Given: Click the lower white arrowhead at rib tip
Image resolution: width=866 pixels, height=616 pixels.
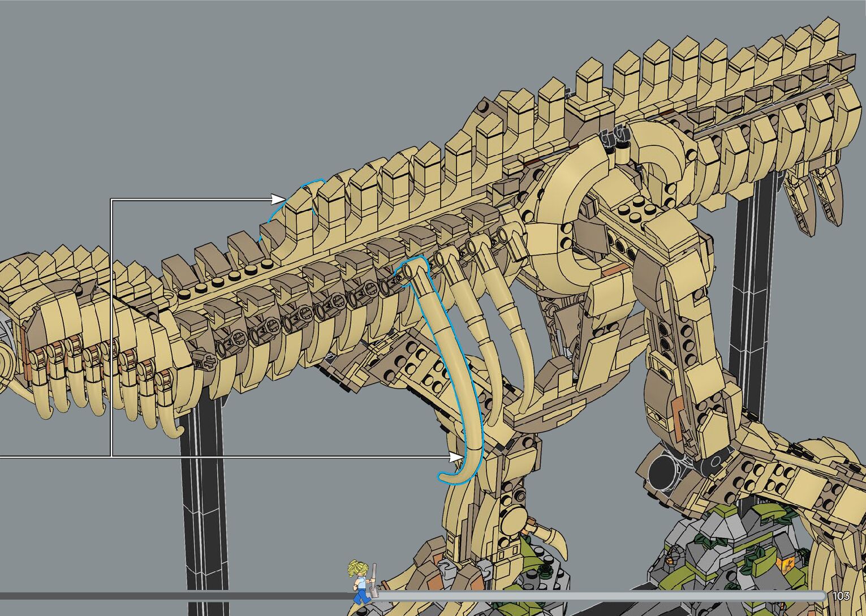Looking at the screenshot, I should point(456,456).
